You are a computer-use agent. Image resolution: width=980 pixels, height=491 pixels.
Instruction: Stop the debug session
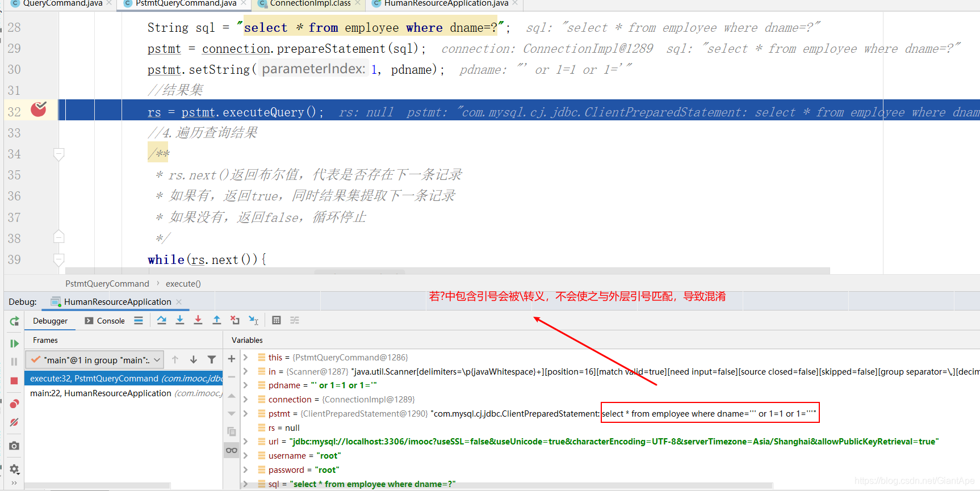(14, 381)
